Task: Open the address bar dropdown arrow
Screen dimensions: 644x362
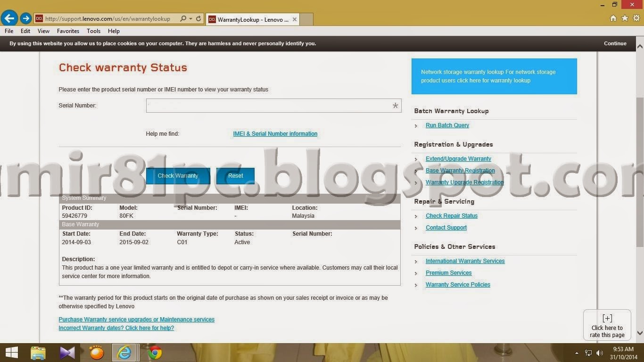Action: click(x=190, y=19)
